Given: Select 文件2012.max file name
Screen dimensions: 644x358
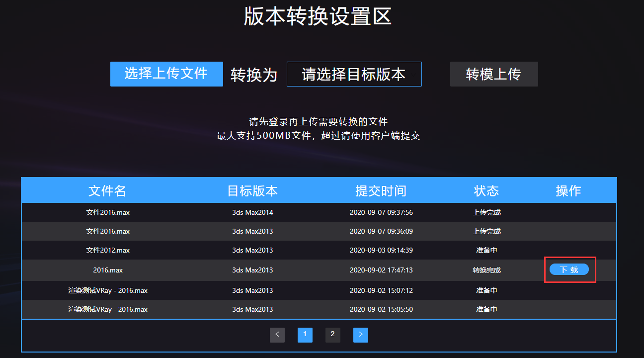Looking at the screenshot, I should coord(108,250).
